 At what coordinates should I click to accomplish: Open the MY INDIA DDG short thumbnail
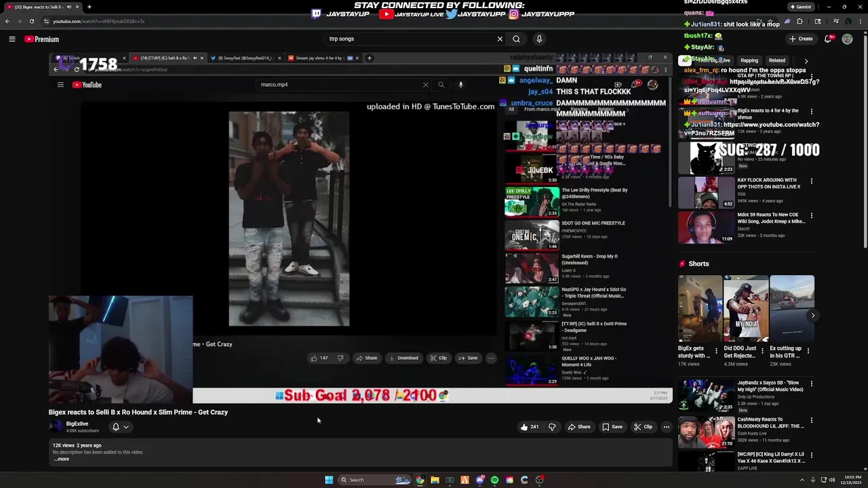pos(746,309)
